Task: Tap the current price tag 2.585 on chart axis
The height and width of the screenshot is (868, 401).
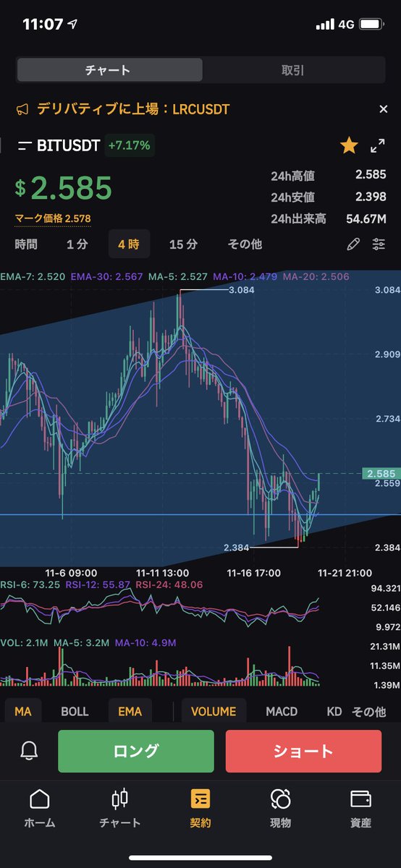Action: point(381,473)
